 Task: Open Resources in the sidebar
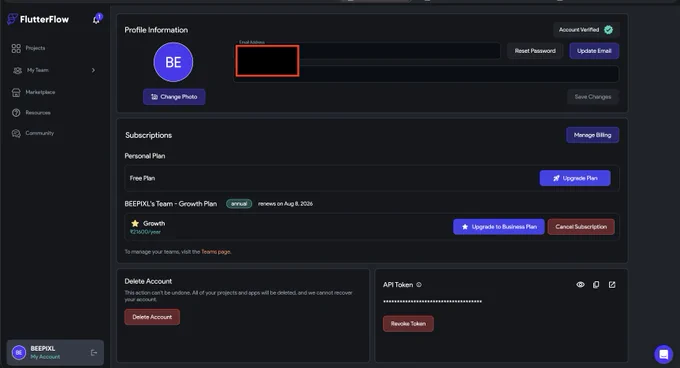(38, 113)
